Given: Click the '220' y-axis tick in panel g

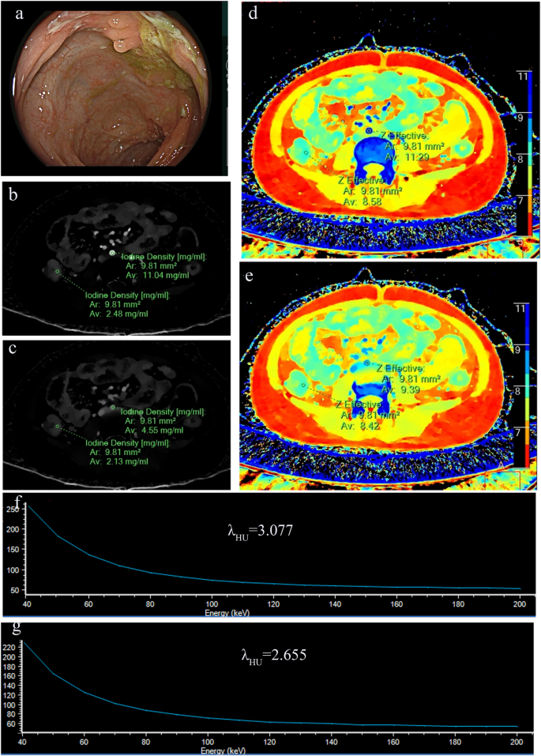Looking at the screenshot, I should coord(10,647).
